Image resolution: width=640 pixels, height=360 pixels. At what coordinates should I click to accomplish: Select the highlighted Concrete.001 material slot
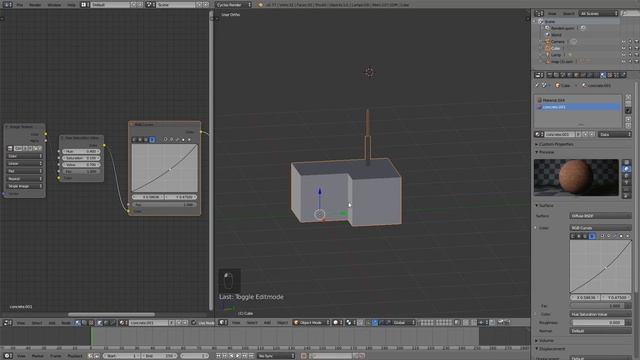click(x=578, y=107)
